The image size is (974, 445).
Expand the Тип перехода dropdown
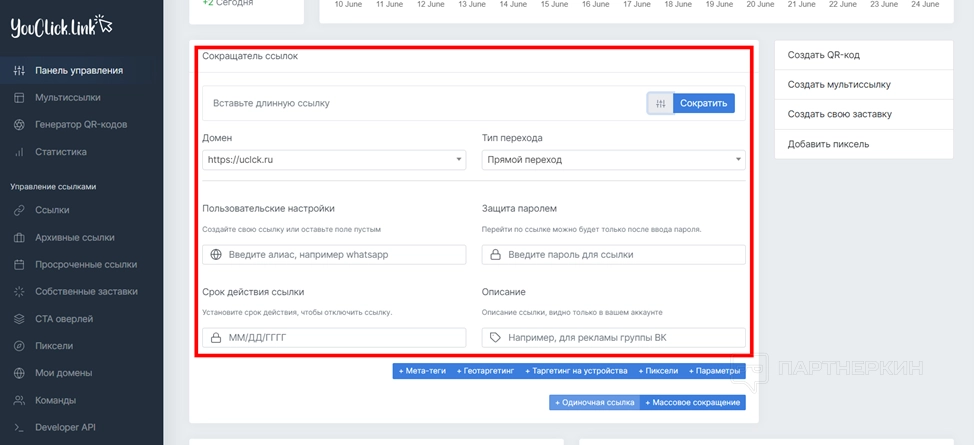613,159
